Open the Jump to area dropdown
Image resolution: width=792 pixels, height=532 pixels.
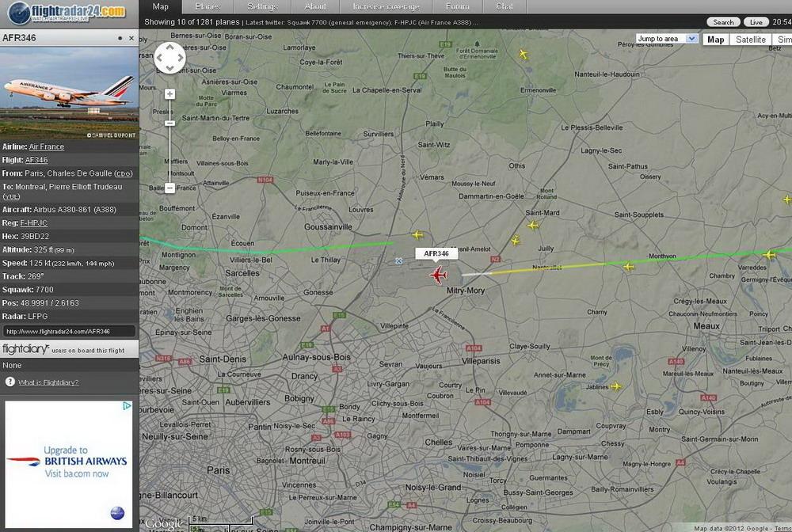pyautogui.click(x=667, y=38)
